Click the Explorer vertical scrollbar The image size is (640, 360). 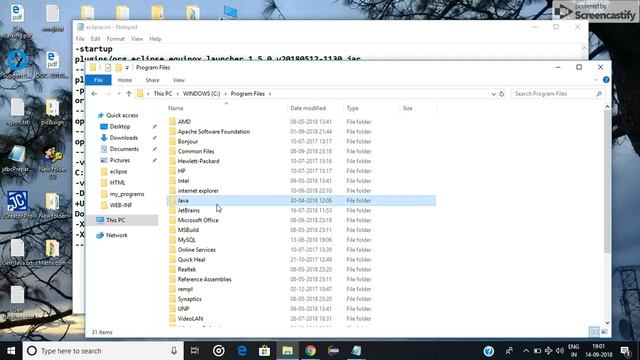pos(607,181)
